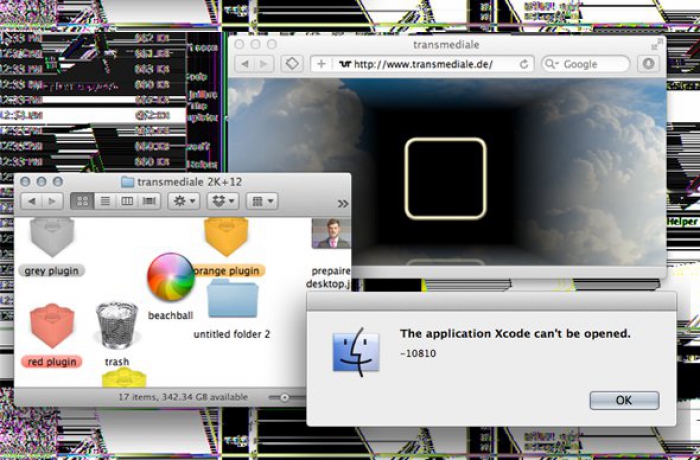Screen dimensions: 700x460
Task: Click the transmediale.de URL address field
Action: click(422, 64)
